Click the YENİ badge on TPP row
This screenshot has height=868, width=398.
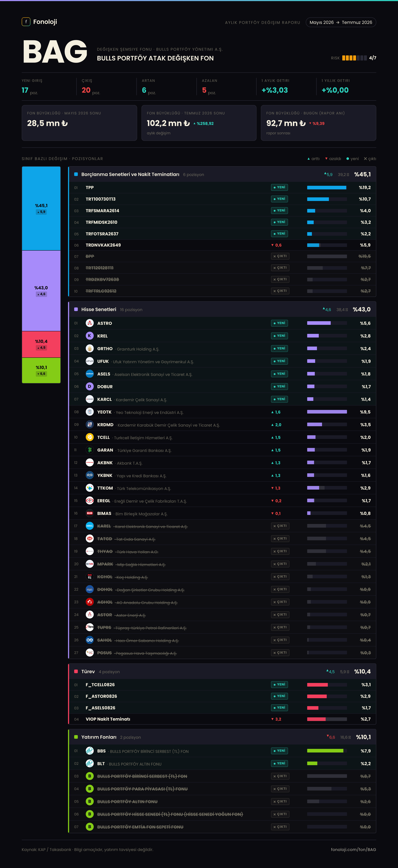pyautogui.click(x=279, y=187)
